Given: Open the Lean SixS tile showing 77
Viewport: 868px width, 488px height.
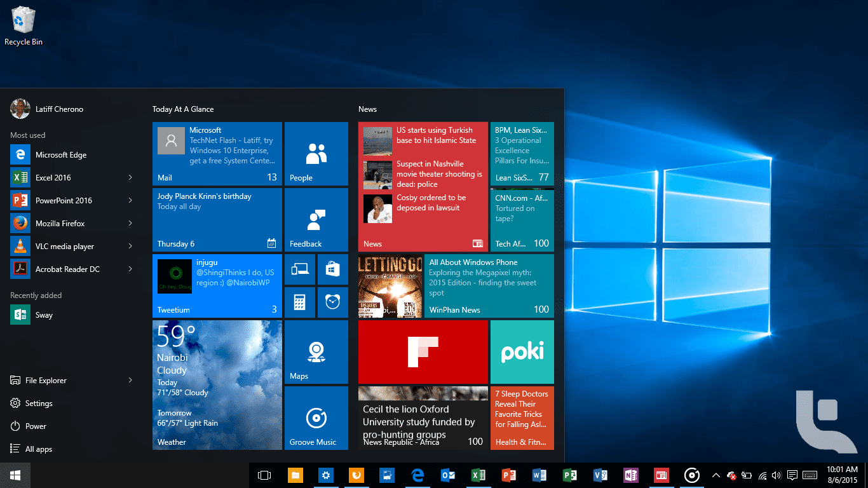Looking at the screenshot, I should (x=522, y=154).
